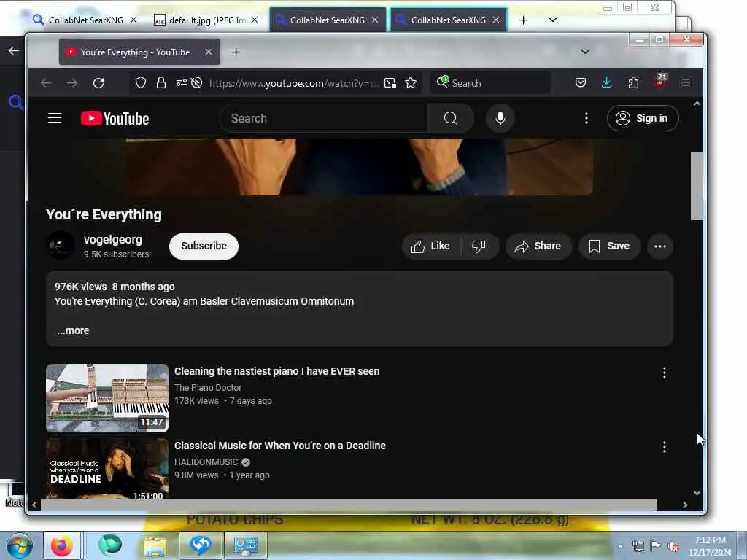Switch to first CollabNet SearXNG tab in back window
Viewport: 747px width, 560px height.
[x=79, y=20]
